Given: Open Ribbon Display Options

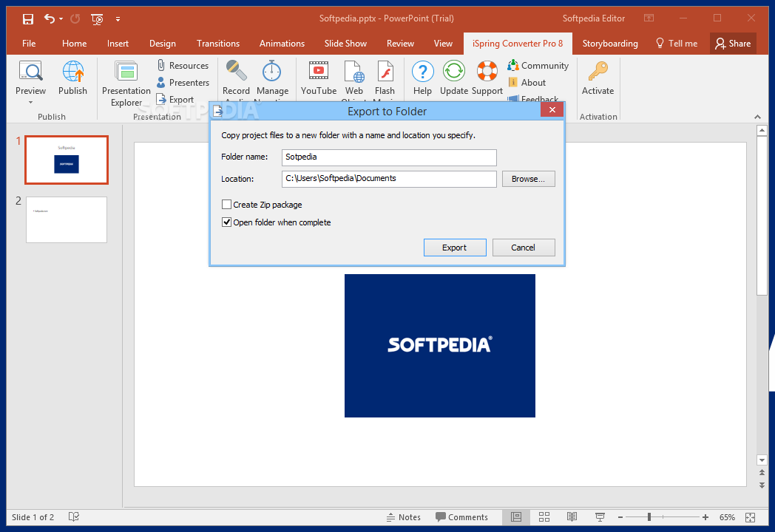Looking at the screenshot, I should [649, 18].
